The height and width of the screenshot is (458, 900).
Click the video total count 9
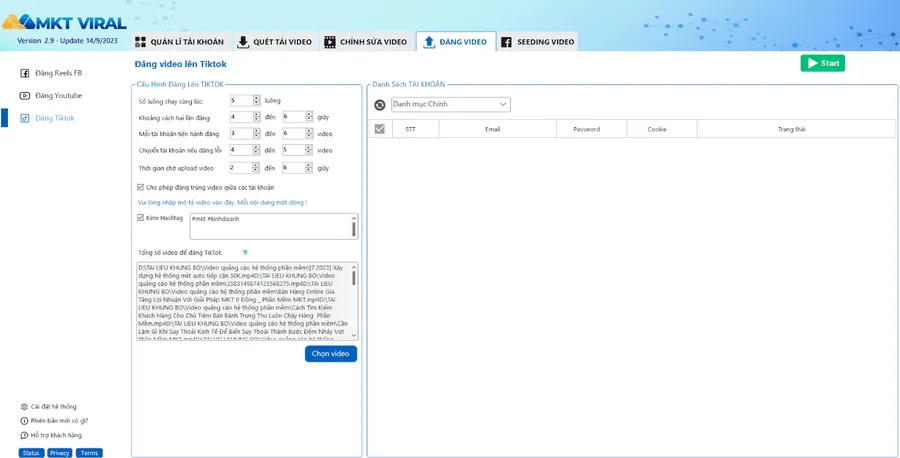[245, 252]
